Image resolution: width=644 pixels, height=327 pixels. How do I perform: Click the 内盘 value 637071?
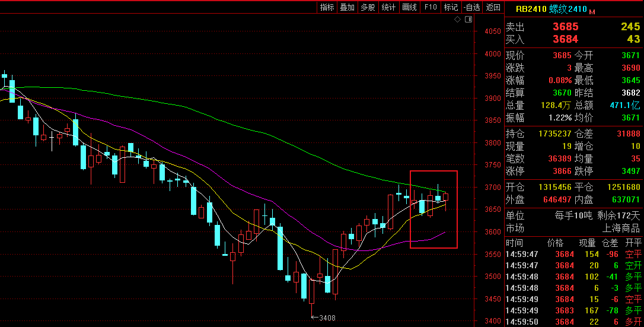[626, 199]
